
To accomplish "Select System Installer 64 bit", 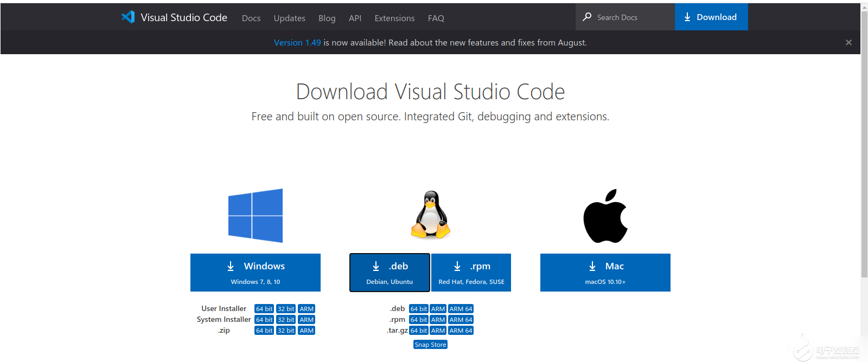I will [x=264, y=320].
